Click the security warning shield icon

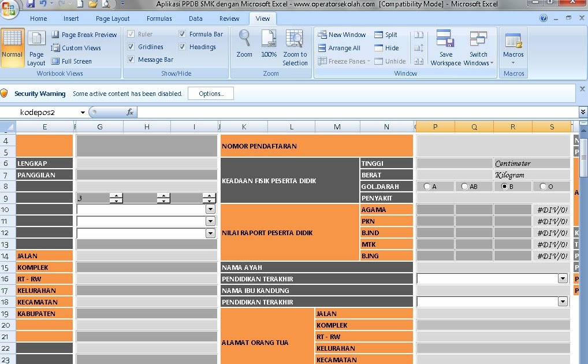(4, 94)
